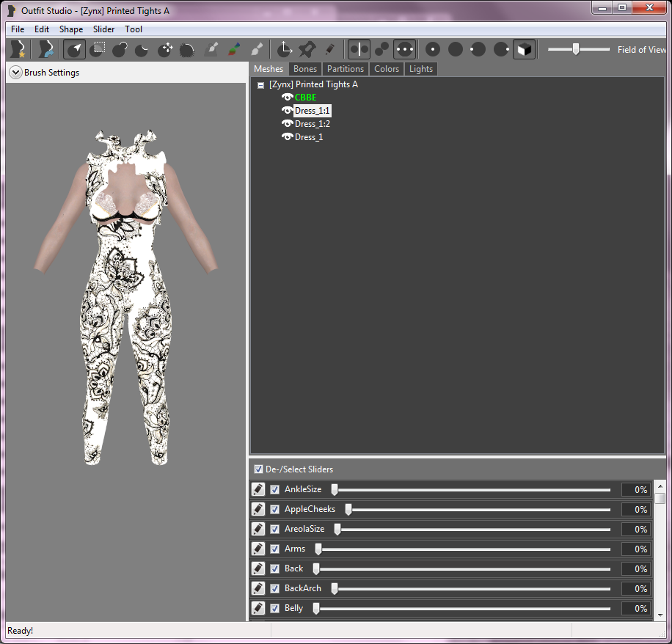Hide the CBBE mesh via eye icon

pos(287,98)
